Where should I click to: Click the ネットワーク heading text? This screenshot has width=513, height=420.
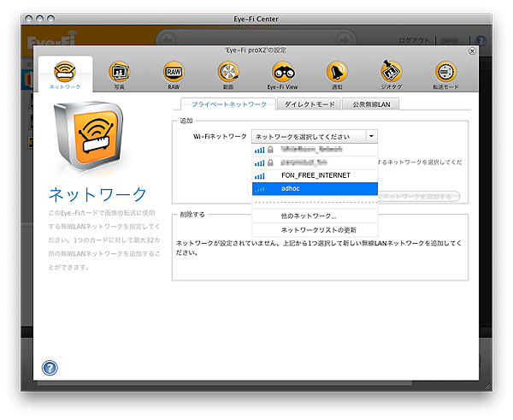point(97,194)
